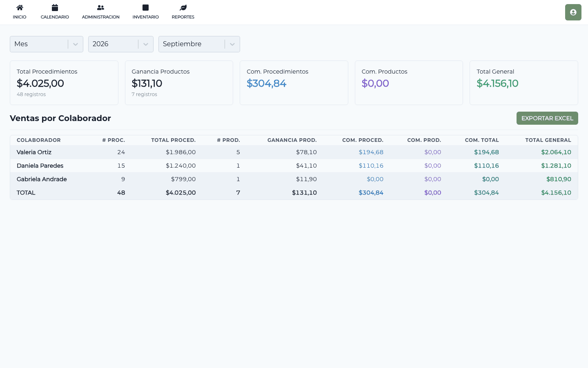
Task: Expand the Mes period dropdown chevron
Action: [76, 44]
